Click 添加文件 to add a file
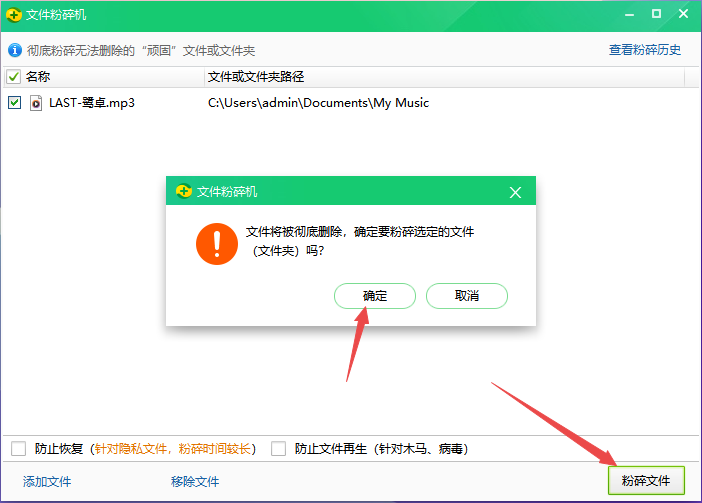The height and width of the screenshot is (503, 702). coord(47,481)
